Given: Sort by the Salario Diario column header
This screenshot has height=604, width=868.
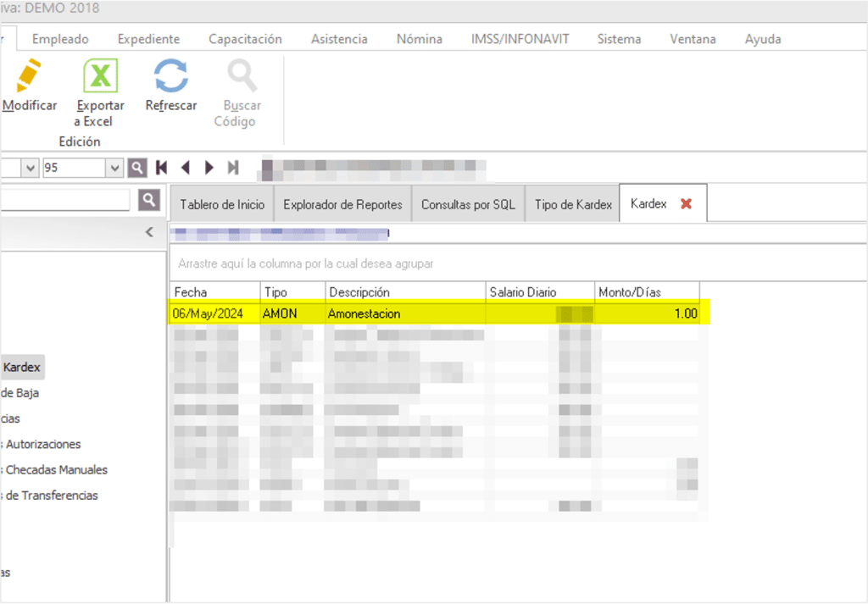Looking at the screenshot, I should (x=539, y=292).
